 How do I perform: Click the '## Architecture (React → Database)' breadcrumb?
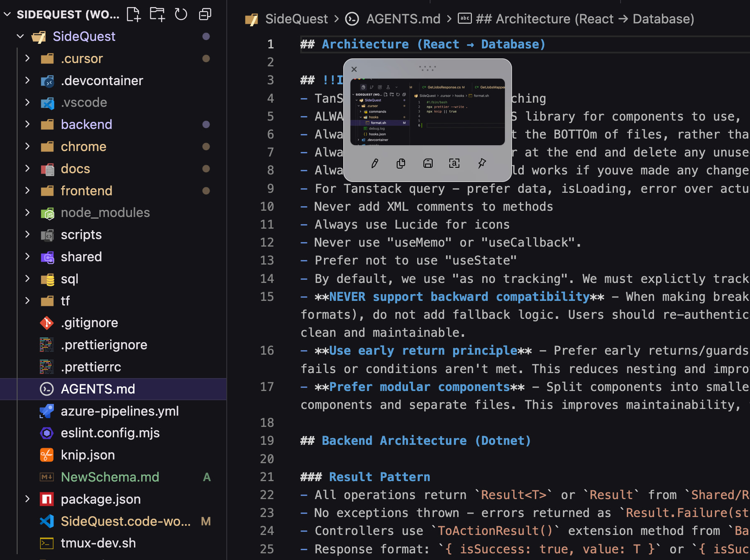pos(585,19)
